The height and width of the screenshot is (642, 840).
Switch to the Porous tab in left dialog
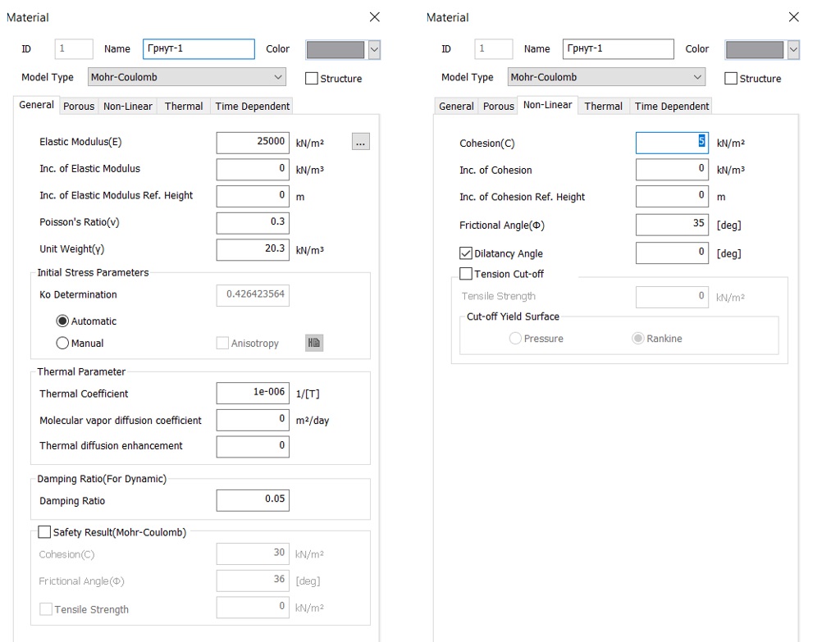click(x=79, y=106)
